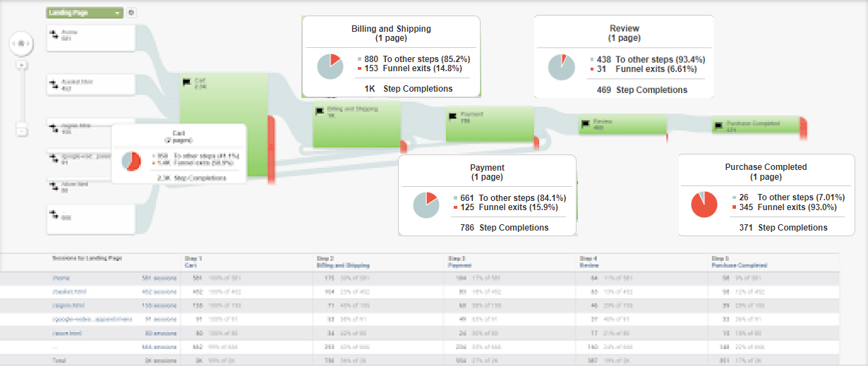Click the zoom out minus button
This screenshot has width=868, height=366.
coord(22,130)
